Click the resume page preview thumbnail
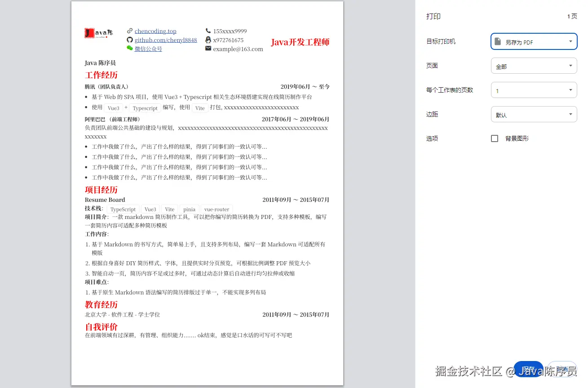 pos(207,193)
